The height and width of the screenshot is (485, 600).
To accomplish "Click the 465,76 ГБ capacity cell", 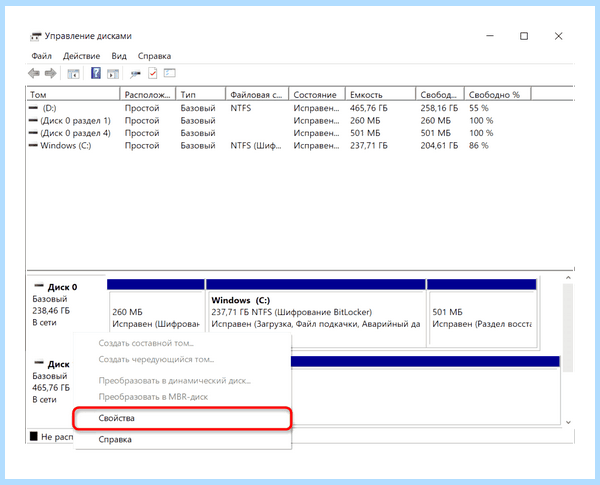I will (368, 108).
